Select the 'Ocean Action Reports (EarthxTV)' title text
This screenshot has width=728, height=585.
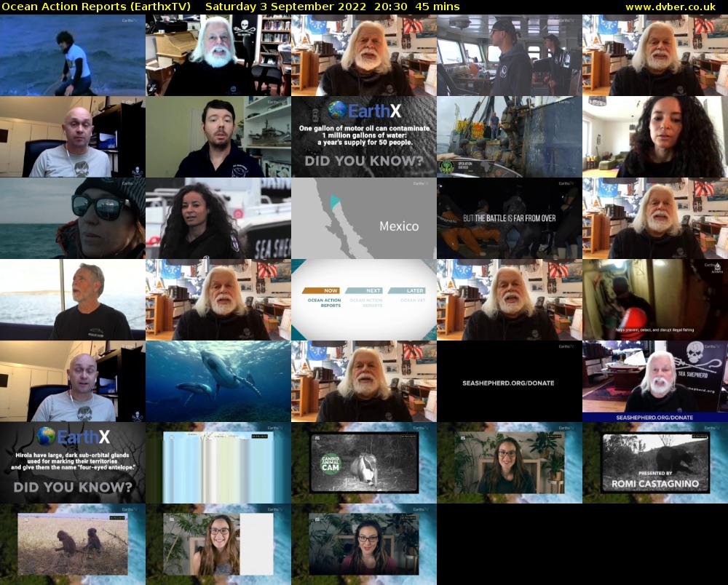[96, 7]
